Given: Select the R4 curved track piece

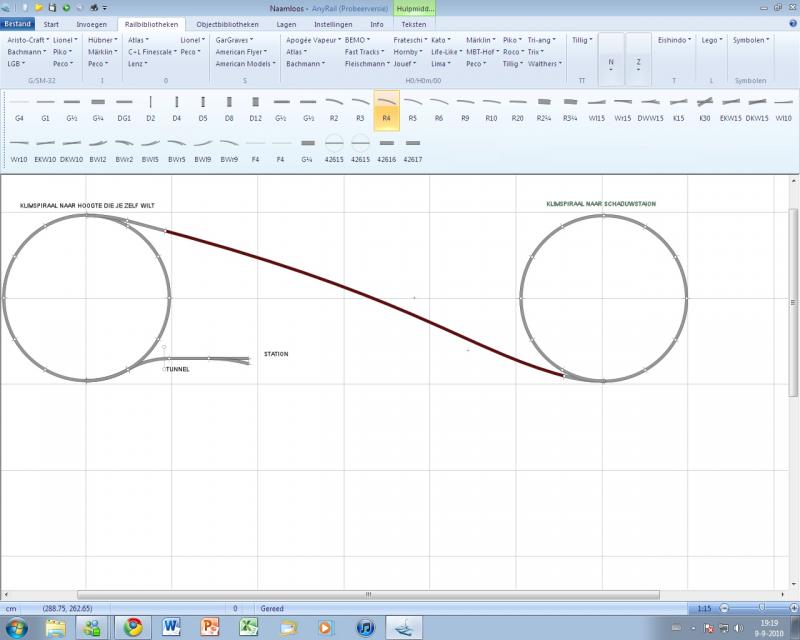Looking at the screenshot, I should 386,107.
